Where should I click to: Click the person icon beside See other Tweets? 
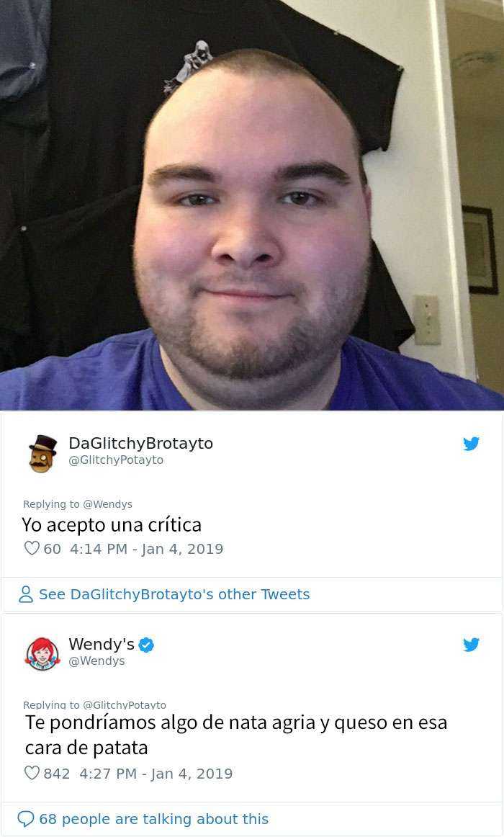point(26,594)
